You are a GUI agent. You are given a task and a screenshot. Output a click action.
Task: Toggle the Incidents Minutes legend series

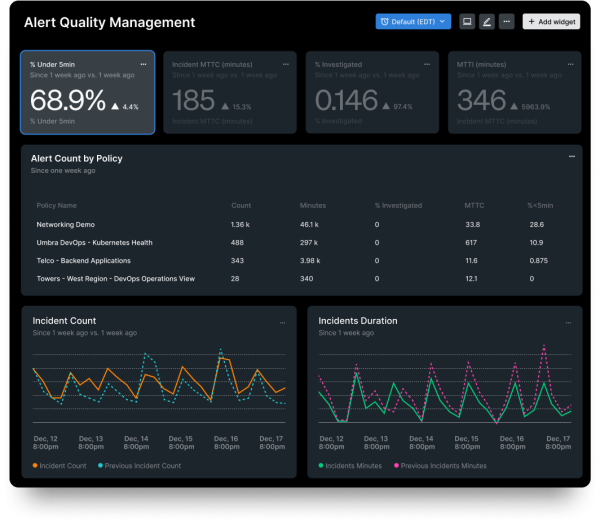(x=352, y=466)
